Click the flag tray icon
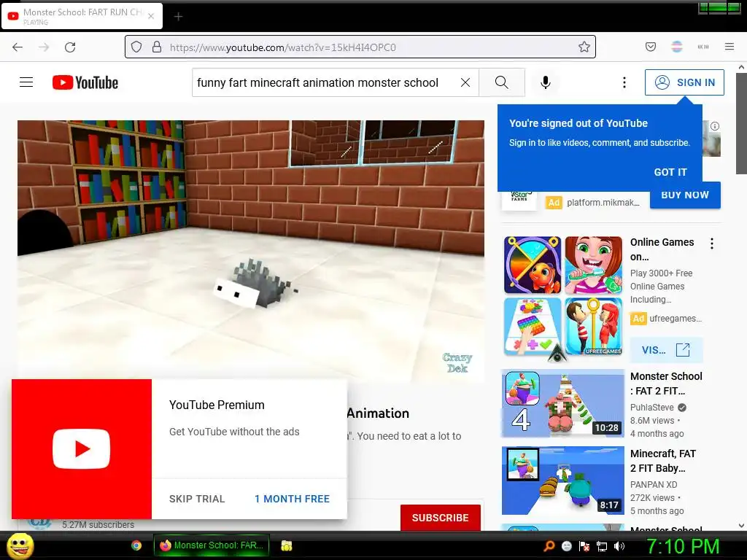 (x=584, y=546)
